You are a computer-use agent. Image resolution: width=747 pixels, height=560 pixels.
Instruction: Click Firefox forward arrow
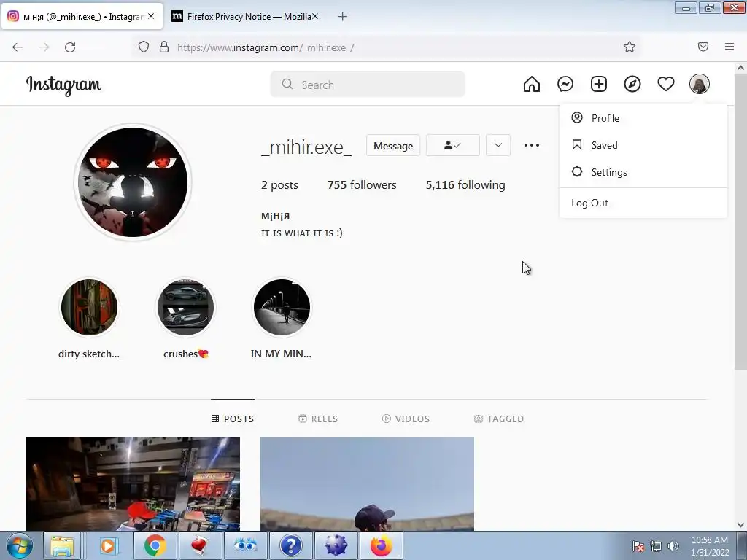(x=44, y=47)
